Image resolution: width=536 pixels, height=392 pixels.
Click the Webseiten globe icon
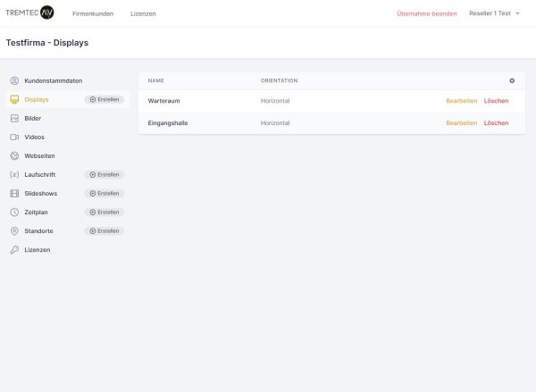click(14, 155)
